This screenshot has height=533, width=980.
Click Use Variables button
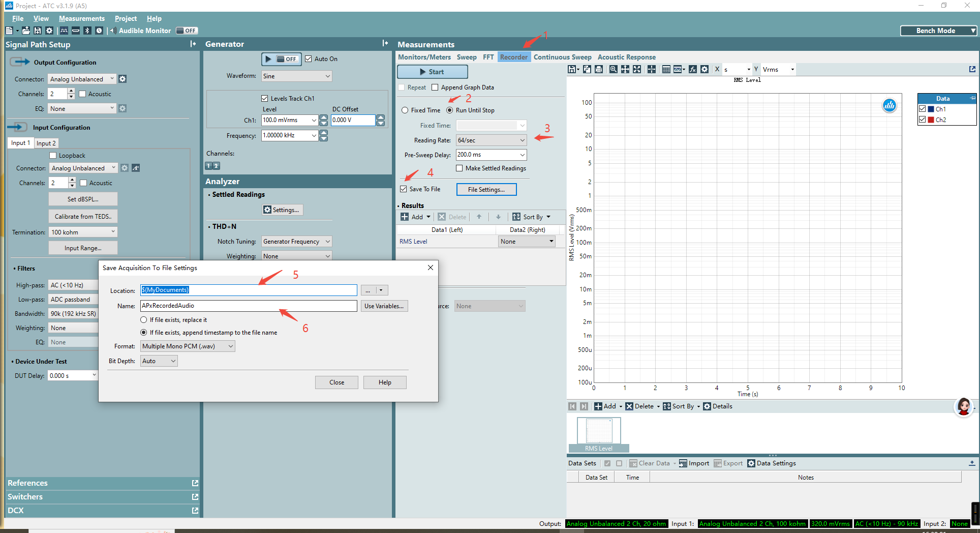click(x=384, y=306)
